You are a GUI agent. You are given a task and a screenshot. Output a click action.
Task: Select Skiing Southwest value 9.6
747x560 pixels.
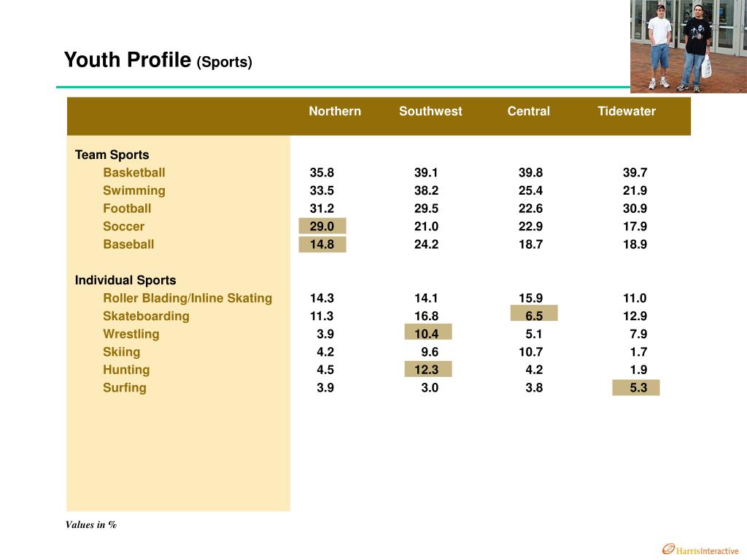[x=430, y=352]
